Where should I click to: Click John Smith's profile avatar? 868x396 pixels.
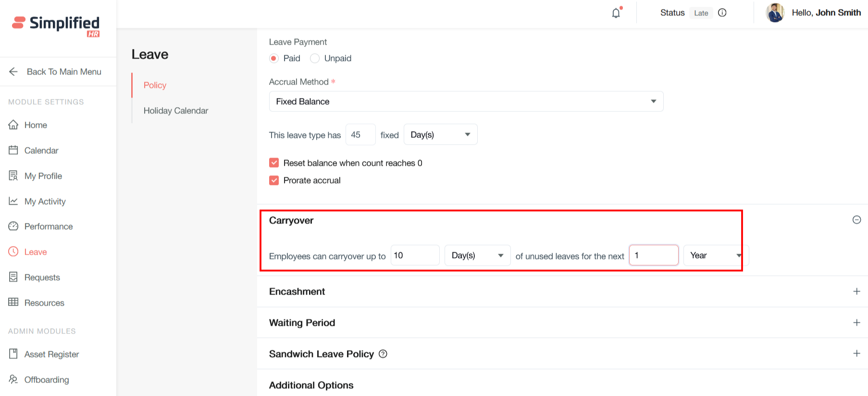[775, 13]
